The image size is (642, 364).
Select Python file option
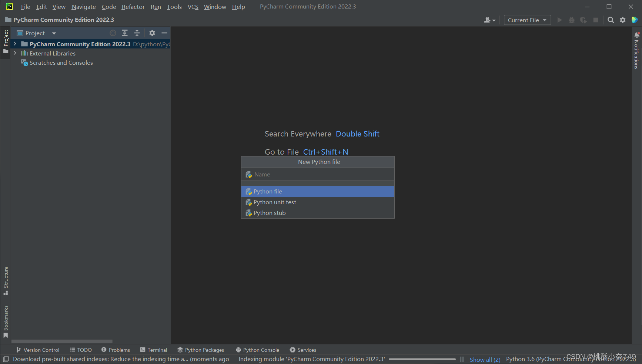coord(318,191)
